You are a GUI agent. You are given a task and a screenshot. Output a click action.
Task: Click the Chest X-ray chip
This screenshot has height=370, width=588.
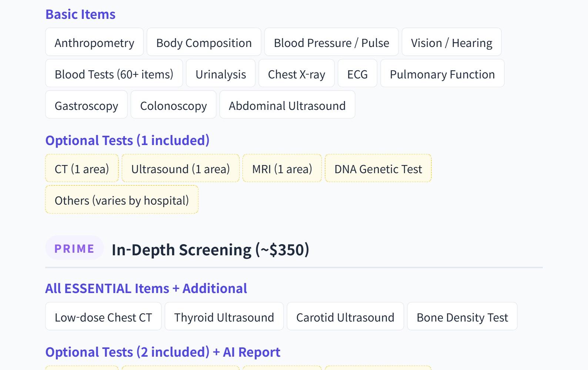tap(296, 74)
